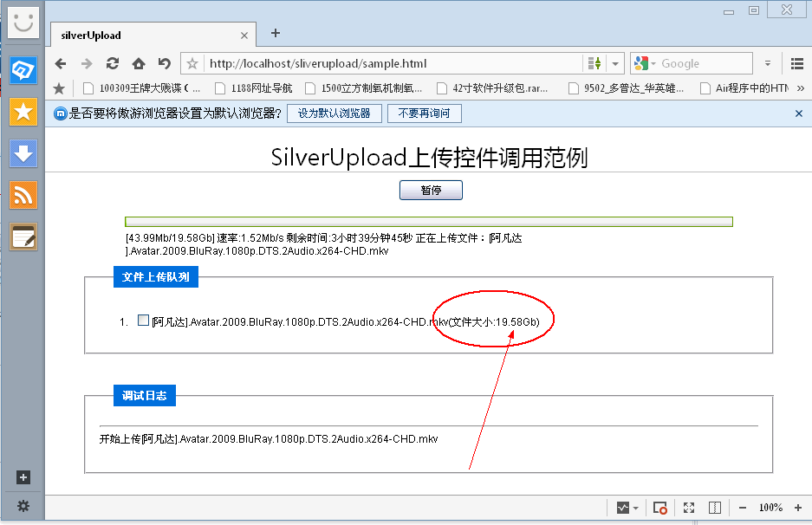Add a new sidebar extension with plus icon
The height and width of the screenshot is (525, 812).
pos(23,477)
